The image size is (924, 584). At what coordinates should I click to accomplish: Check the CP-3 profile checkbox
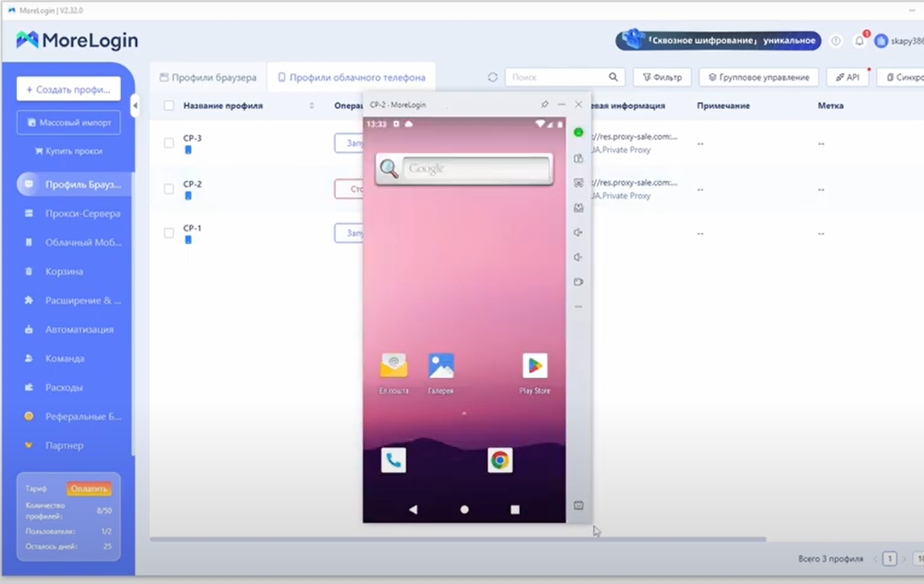[x=169, y=143]
